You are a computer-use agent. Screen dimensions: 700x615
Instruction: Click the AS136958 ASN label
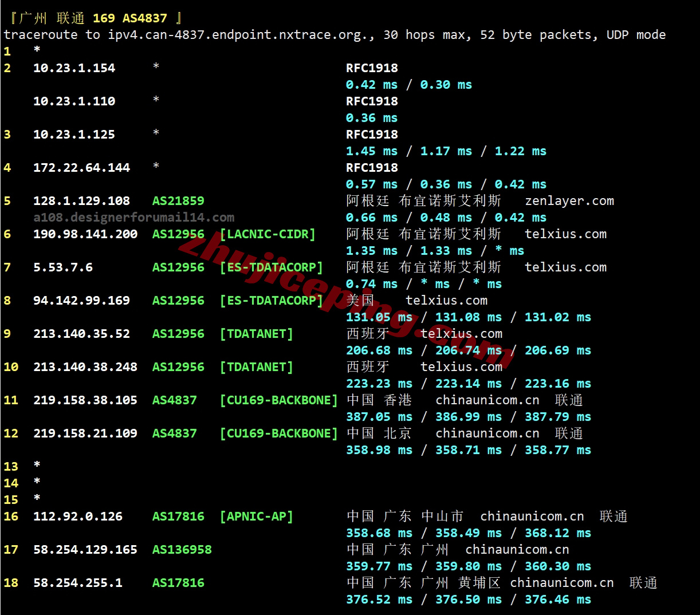pyautogui.click(x=182, y=550)
